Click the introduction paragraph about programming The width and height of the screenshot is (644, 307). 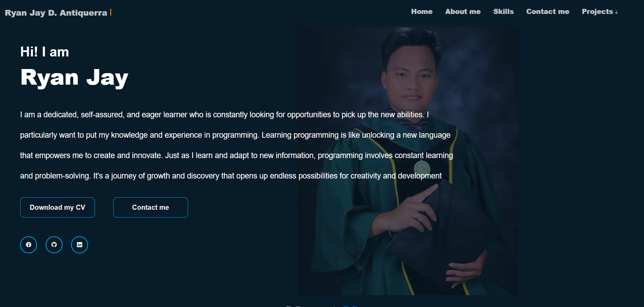coord(236,145)
